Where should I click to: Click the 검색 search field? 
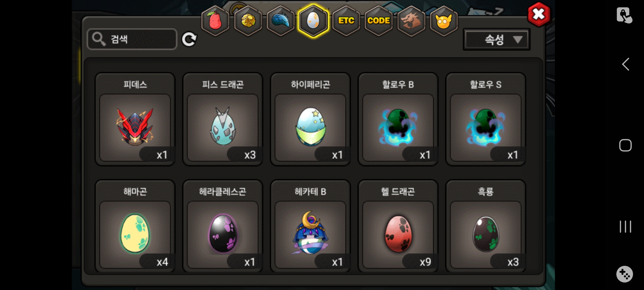(x=132, y=39)
